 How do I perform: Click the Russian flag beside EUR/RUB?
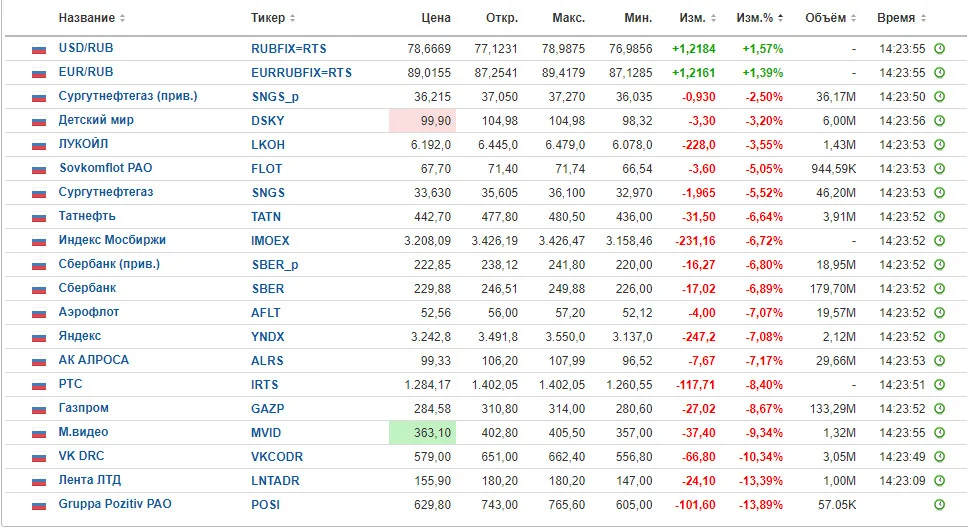[39, 73]
